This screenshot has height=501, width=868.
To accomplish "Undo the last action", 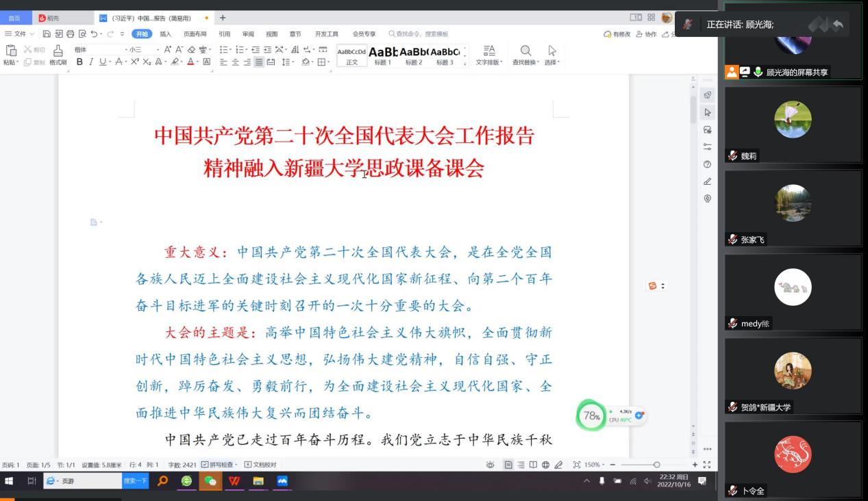I will pyautogui.click(x=94, y=34).
